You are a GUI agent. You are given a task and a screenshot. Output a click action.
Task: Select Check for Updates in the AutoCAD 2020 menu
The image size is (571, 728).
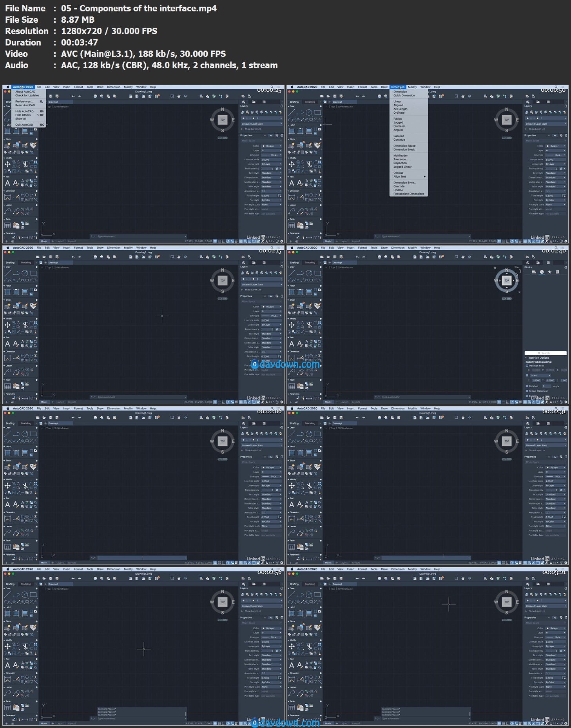[x=27, y=95]
